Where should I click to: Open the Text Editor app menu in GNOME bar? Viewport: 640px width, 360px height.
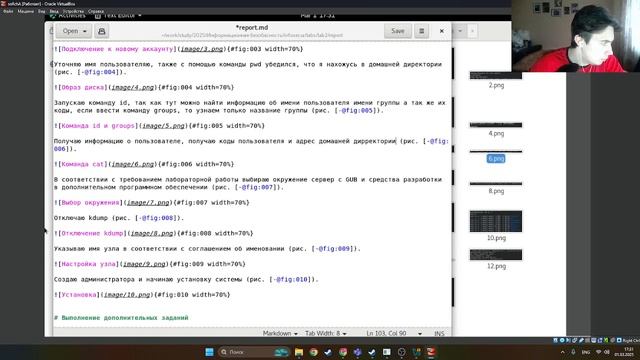pyautogui.click(x=118, y=16)
